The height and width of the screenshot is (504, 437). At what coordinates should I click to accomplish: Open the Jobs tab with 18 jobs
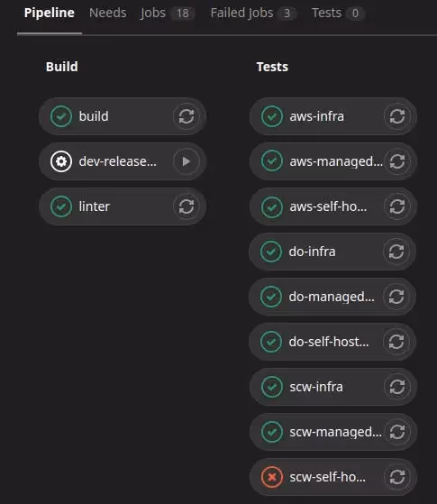tap(167, 14)
